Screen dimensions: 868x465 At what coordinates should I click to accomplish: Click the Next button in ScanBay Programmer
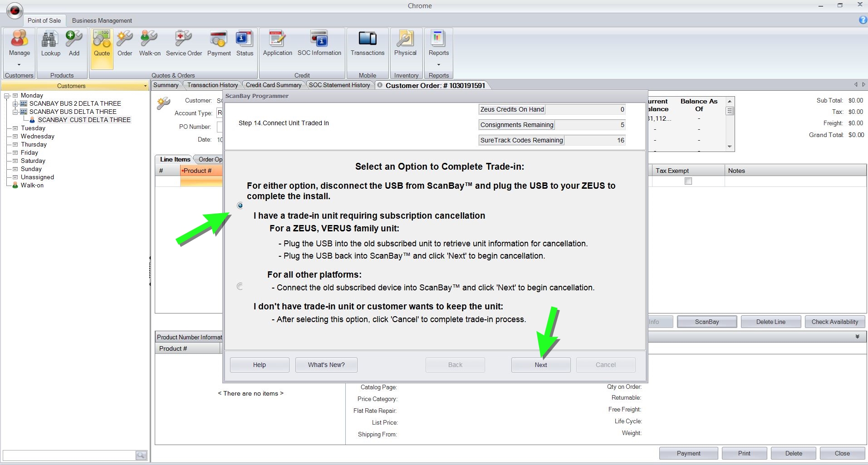click(x=540, y=365)
